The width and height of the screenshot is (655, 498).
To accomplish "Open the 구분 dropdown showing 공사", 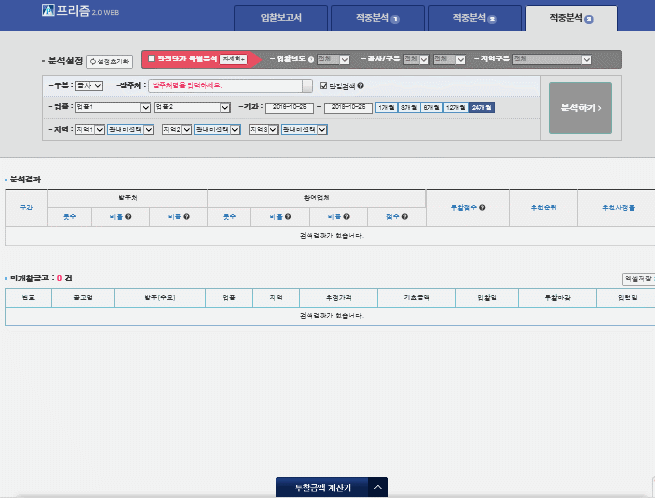I will (89, 86).
